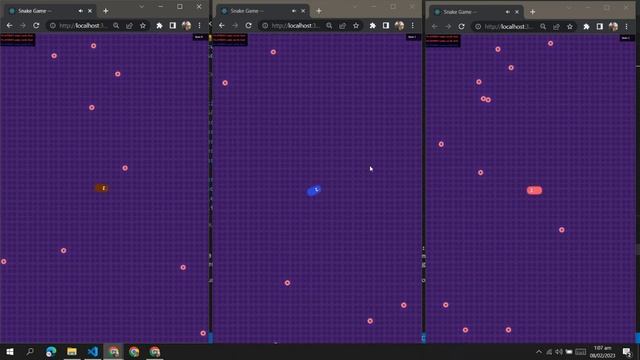Share the page from left window address bar
Image resolution: width=640 pixels, height=360 pixels.
point(129,25)
